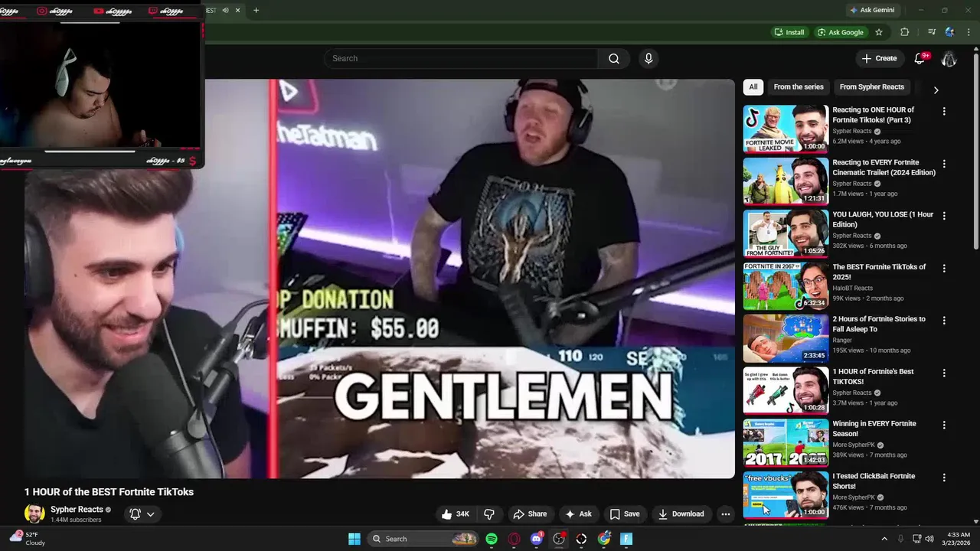Open options for 2 Hours of Fortnite Stories

[x=944, y=321]
